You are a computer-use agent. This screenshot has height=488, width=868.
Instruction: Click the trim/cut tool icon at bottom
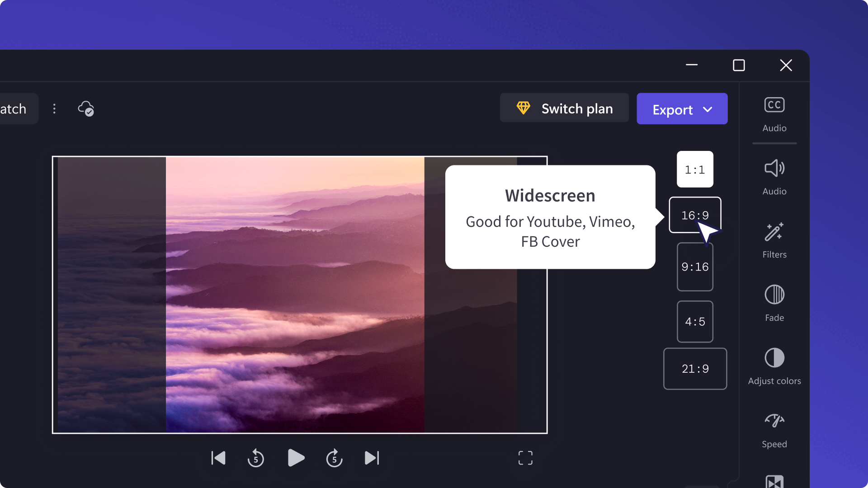click(774, 481)
